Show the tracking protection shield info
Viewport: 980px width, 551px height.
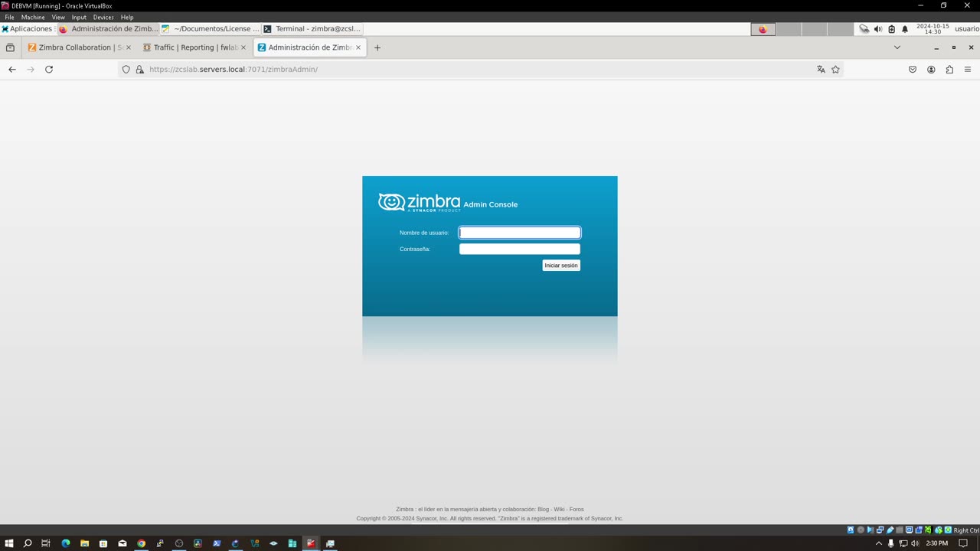coord(126,70)
